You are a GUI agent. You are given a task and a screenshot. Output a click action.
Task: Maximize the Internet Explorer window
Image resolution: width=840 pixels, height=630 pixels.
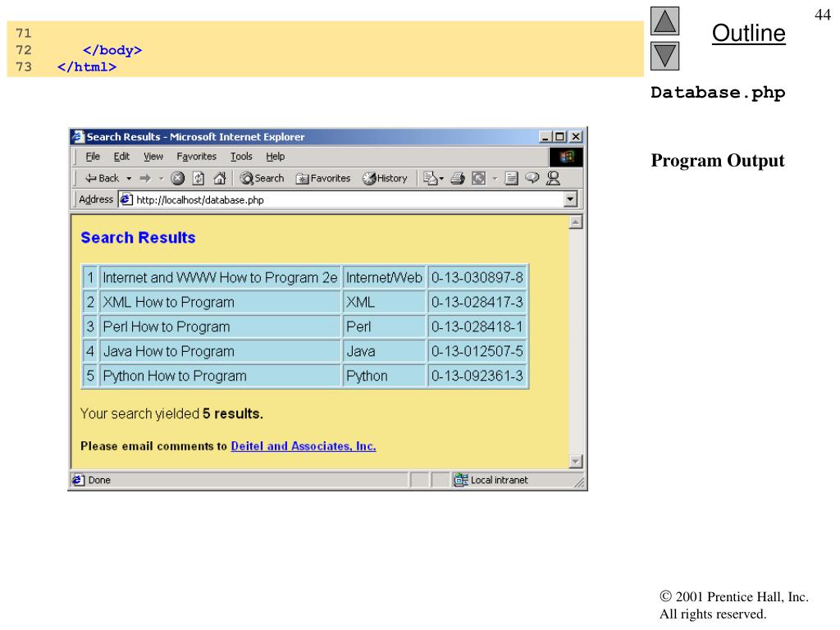(559, 137)
